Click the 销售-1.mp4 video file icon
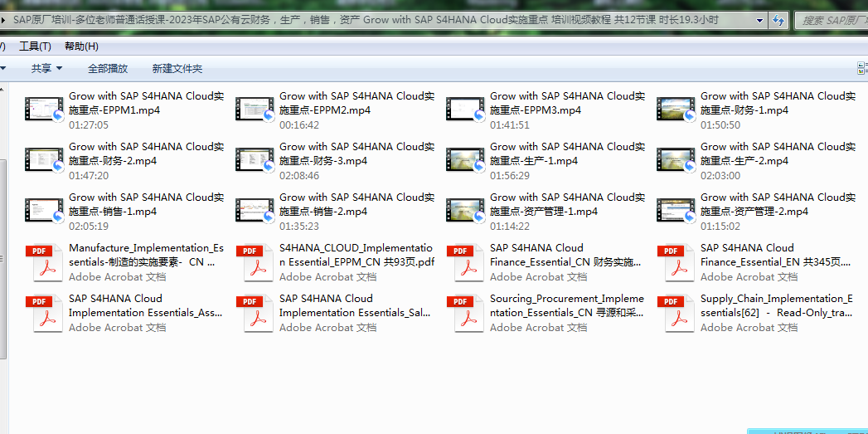The width and height of the screenshot is (868, 434). tap(45, 212)
